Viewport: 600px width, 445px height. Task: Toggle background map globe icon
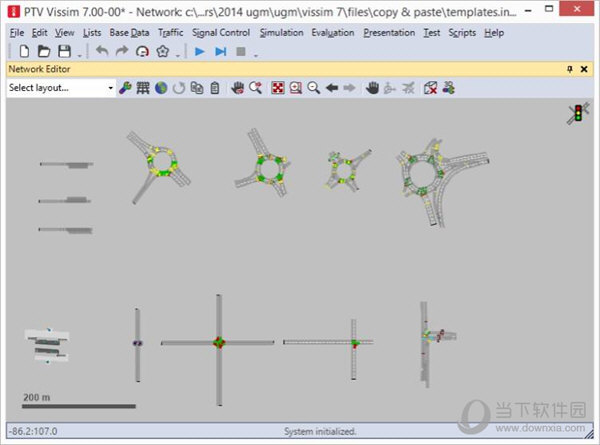point(161,88)
